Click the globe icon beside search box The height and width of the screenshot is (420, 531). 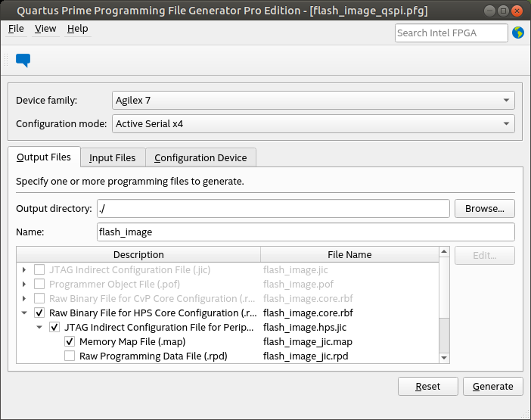click(x=518, y=33)
